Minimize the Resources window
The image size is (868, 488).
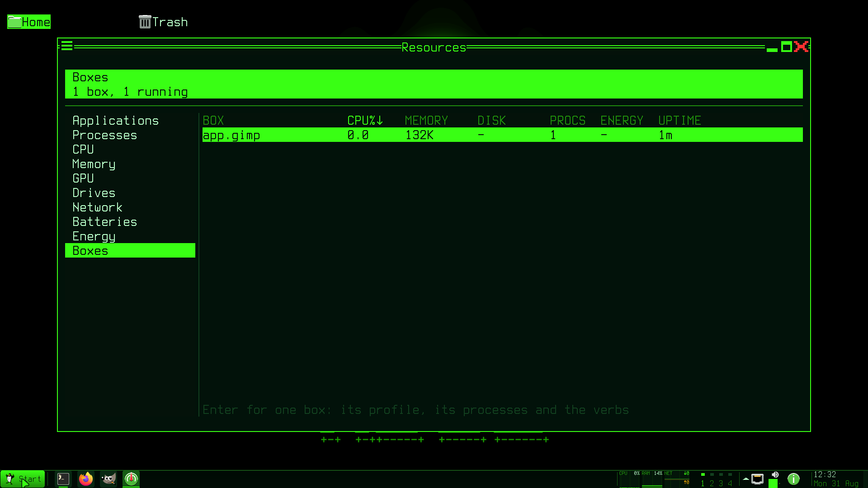[x=772, y=49]
